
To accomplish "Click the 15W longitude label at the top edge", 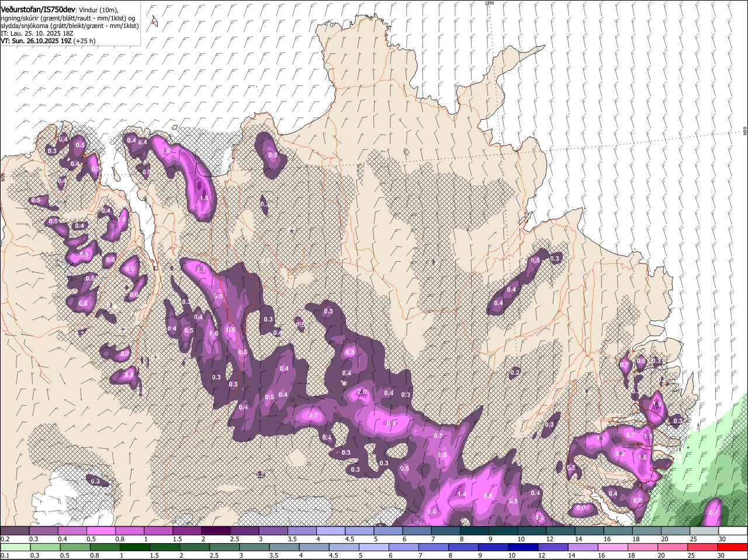I will click(489, 3).
